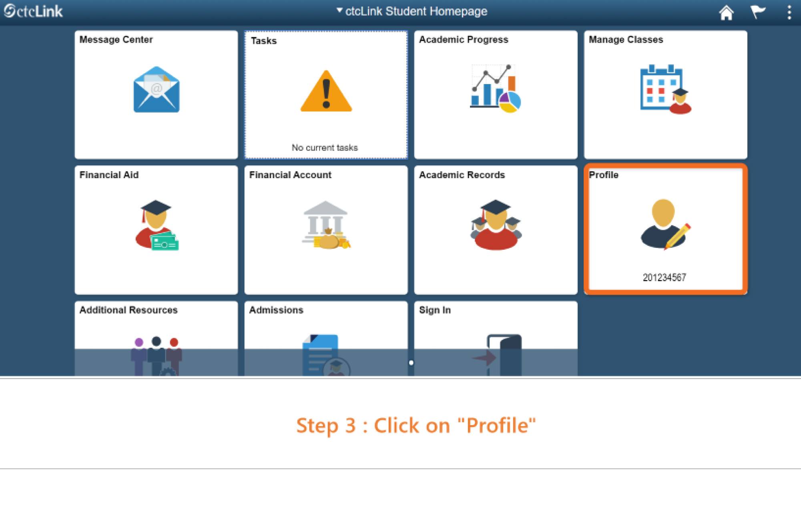This screenshot has width=801, height=532.
Task: Click the Tasks tile title
Action: (x=264, y=41)
